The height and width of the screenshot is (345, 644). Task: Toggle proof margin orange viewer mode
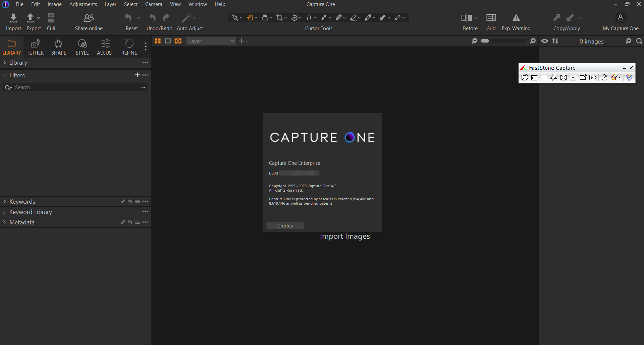coord(178,41)
